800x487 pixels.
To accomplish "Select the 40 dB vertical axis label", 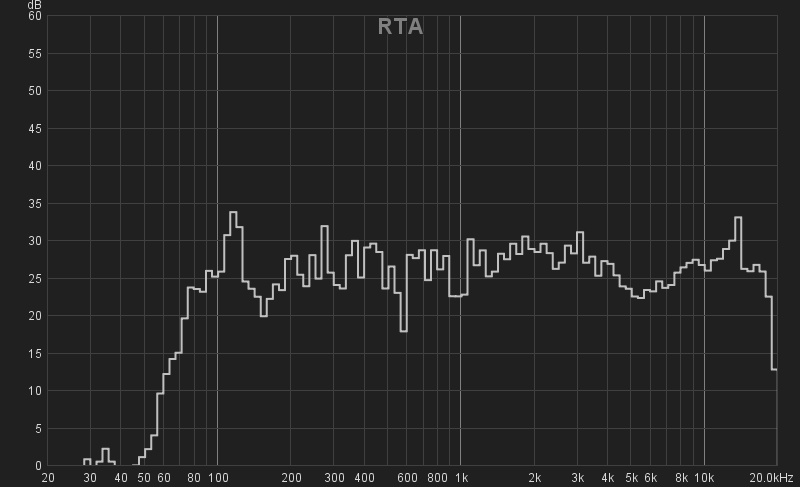I will click(x=35, y=166).
